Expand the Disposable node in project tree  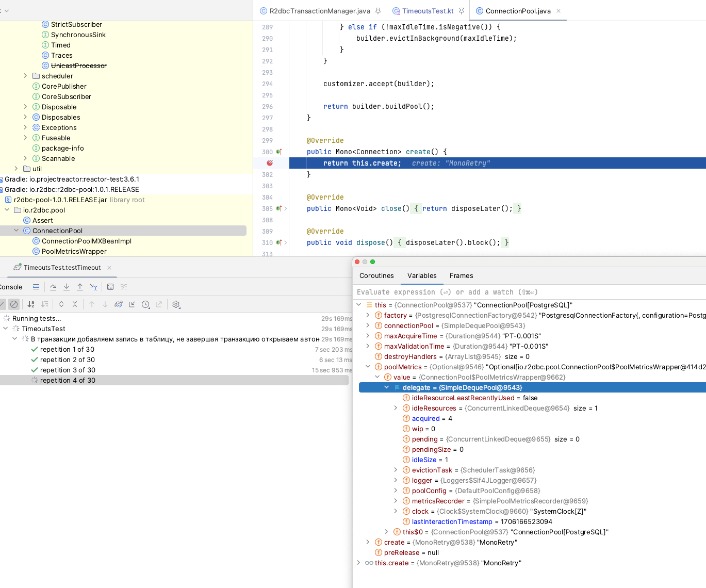(x=25, y=107)
